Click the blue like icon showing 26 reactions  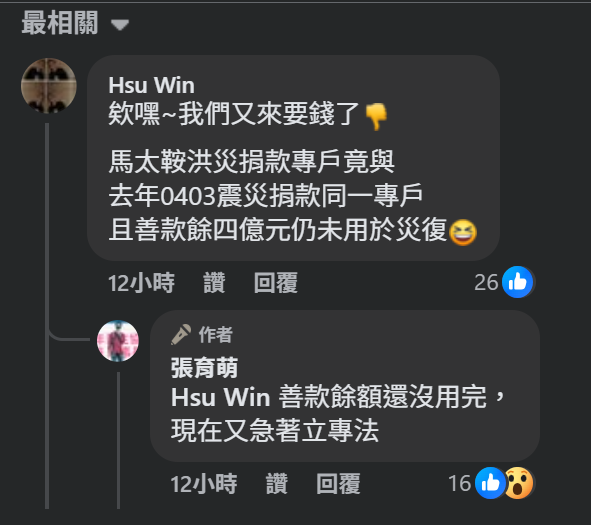pos(518,282)
